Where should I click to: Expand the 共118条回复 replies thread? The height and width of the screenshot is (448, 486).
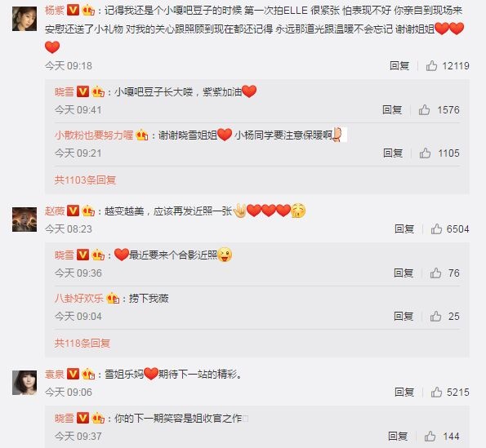coord(82,343)
